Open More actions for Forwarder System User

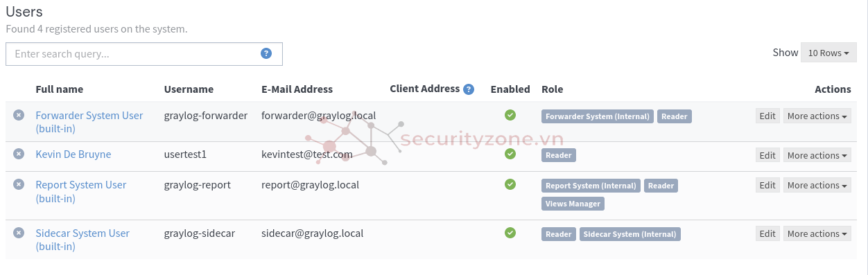817,116
